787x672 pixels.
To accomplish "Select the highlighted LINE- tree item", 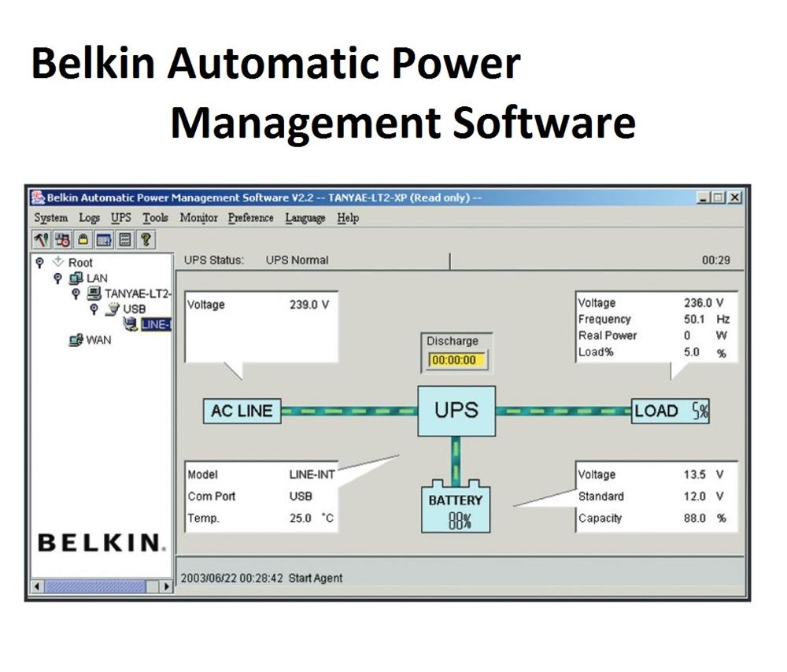I will [x=156, y=325].
